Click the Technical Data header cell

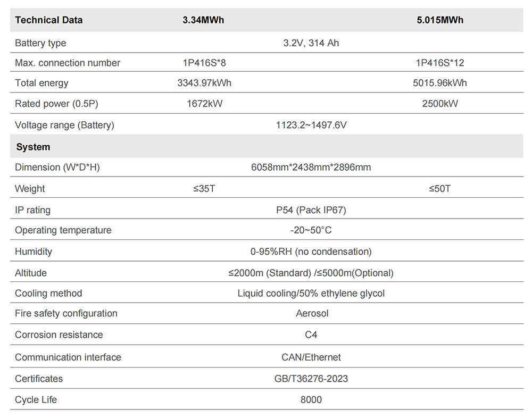(49, 20)
